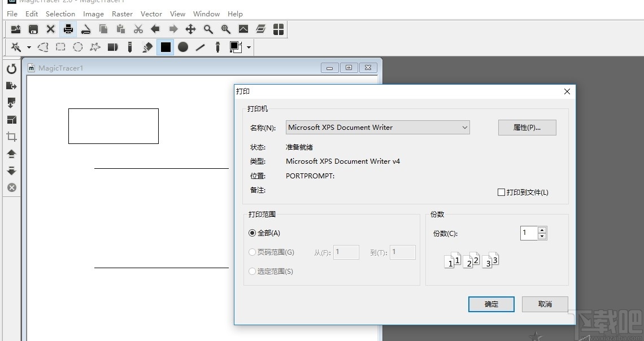Click the Rotate icon in left sidebar
Screen dimensions: 644x341
click(x=11, y=68)
